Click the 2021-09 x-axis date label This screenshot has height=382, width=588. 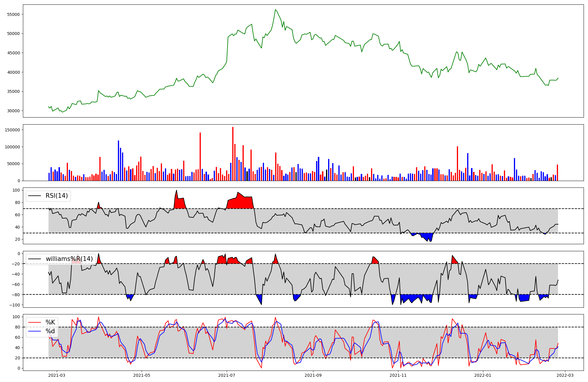313,375
